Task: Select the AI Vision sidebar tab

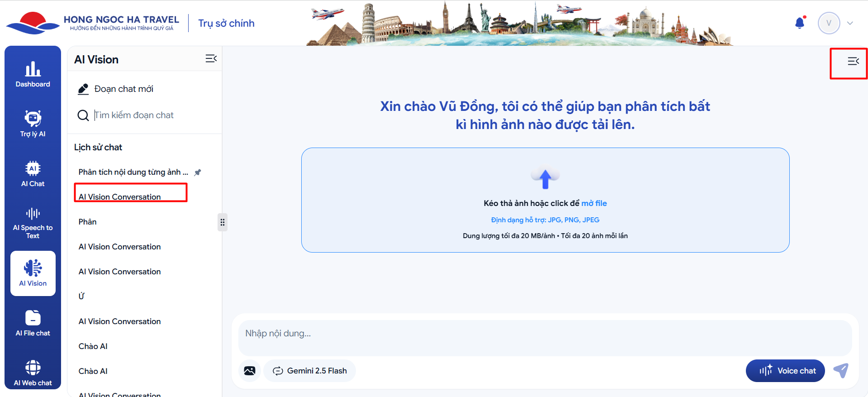Action: click(x=33, y=273)
